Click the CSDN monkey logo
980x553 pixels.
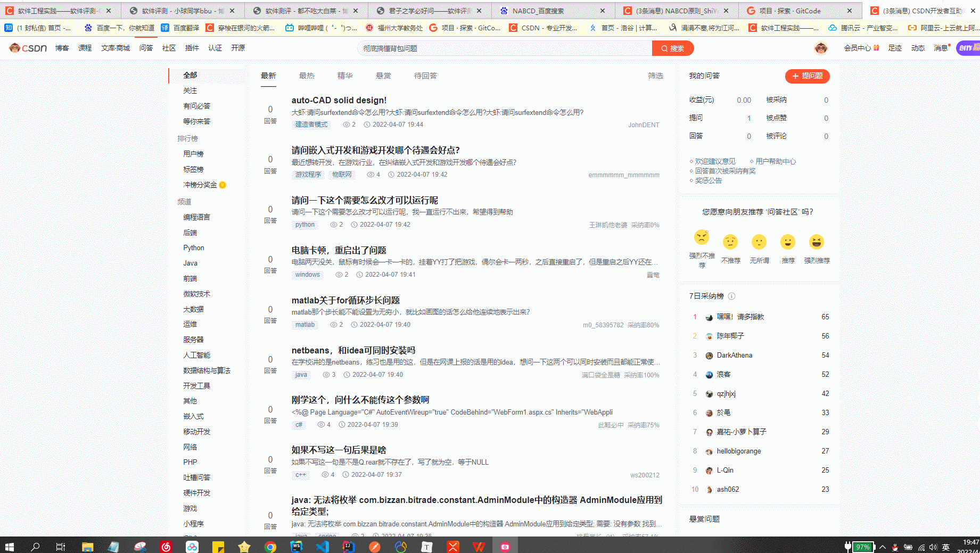pos(14,47)
